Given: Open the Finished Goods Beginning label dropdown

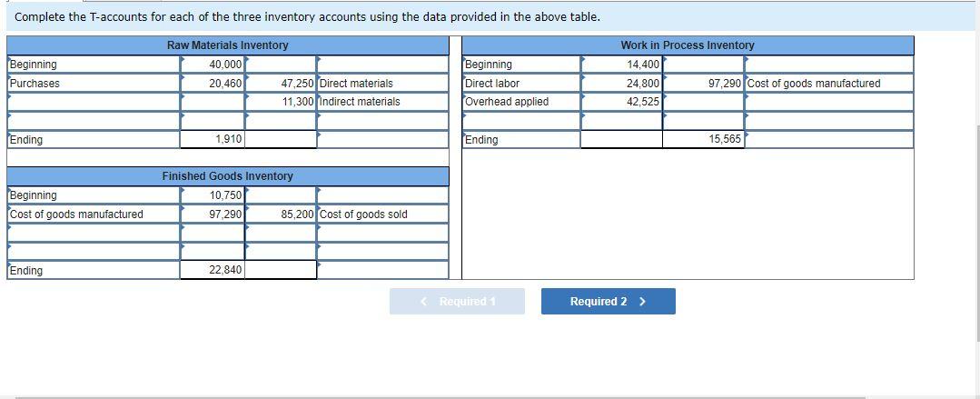Looking at the screenshot, I should pyautogui.click(x=94, y=195).
